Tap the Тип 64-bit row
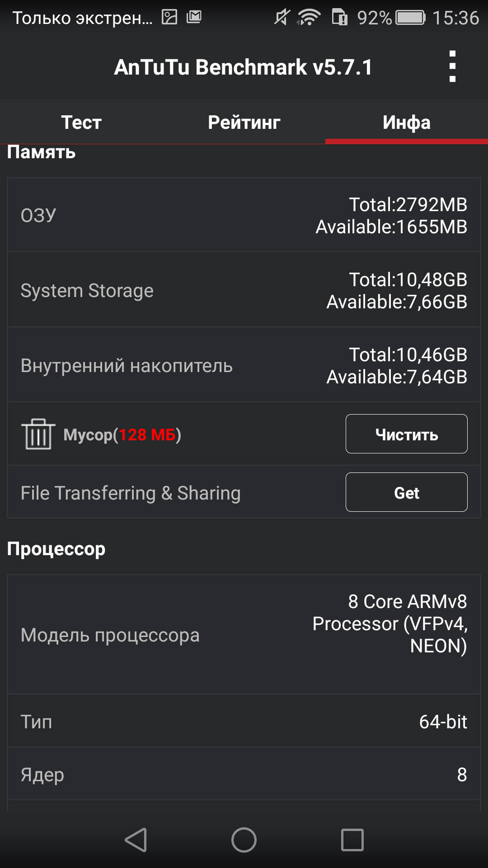Image resolution: width=488 pixels, height=868 pixels. 244,721
